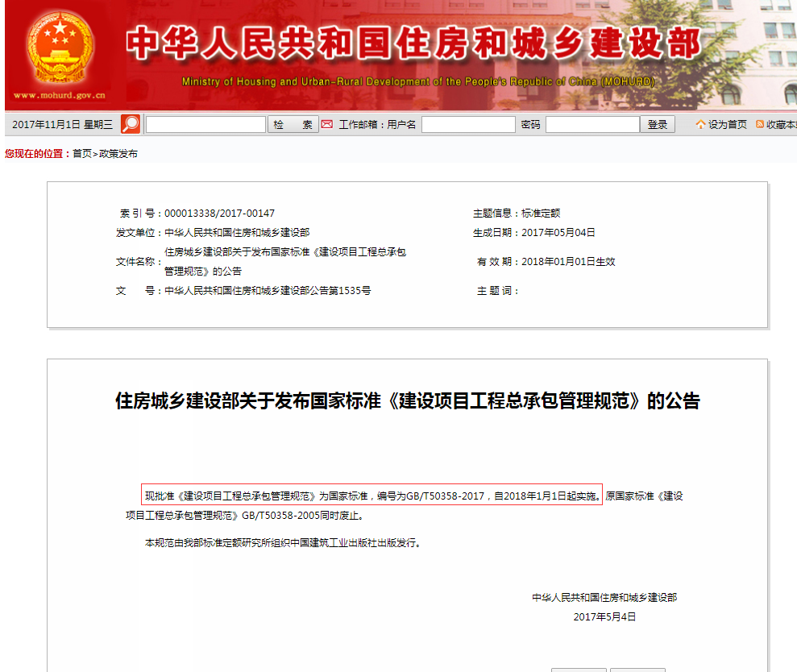Click the www.mohurd.gov.cn site address text
The width and height of the screenshot is (797, 672).
coord(60,95)
